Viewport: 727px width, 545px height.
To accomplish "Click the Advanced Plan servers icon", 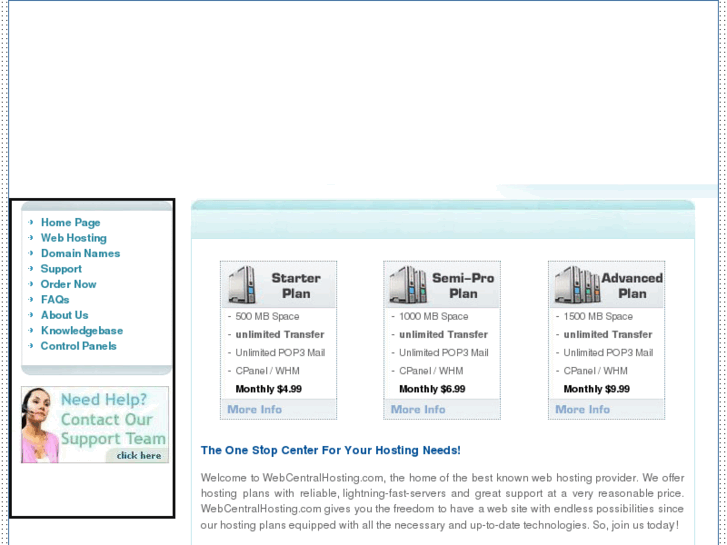I will click(578, 285).
